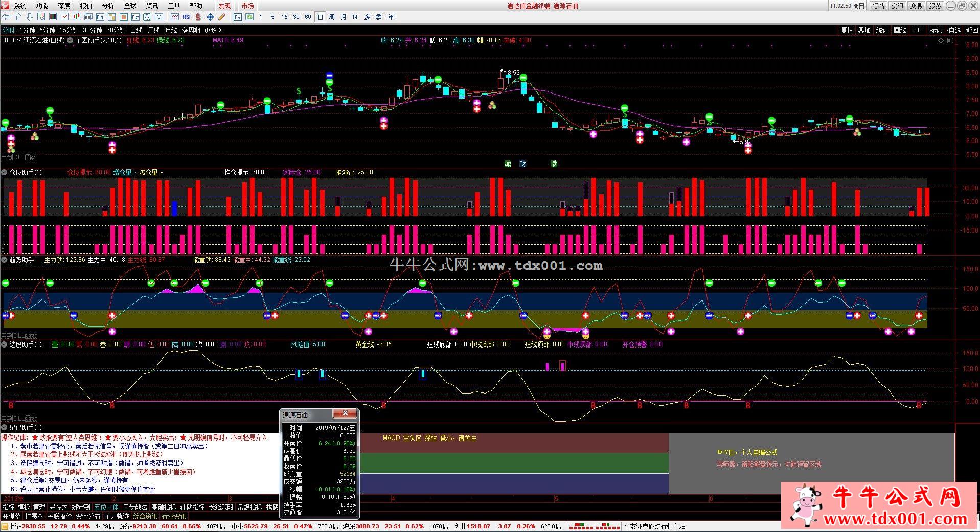The image size is (980, 532).
Task: Select 1-minute period button '1'
Action: coord(261,17)
